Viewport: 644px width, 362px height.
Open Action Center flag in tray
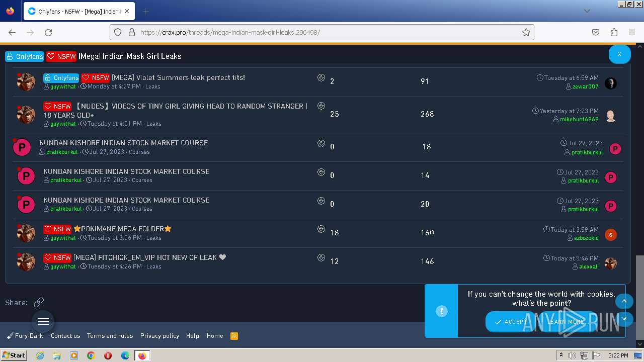596,355
